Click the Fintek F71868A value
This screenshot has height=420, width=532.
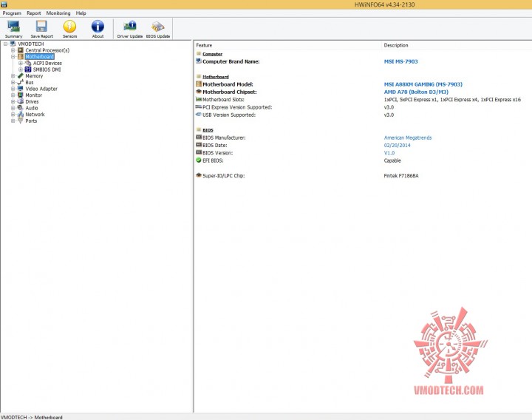(x=401, y=175)
